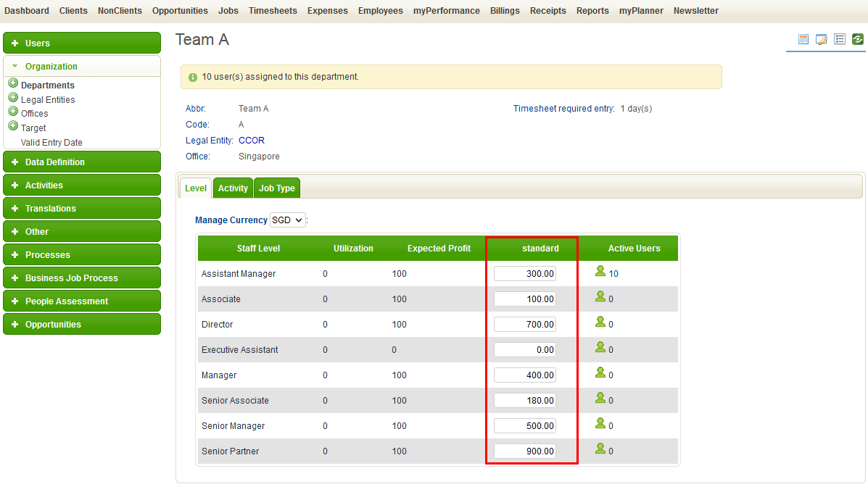This screenshot has width=868, height=500.
Task: Expand the People Assessment section
Action: click(x=82, y=301)
